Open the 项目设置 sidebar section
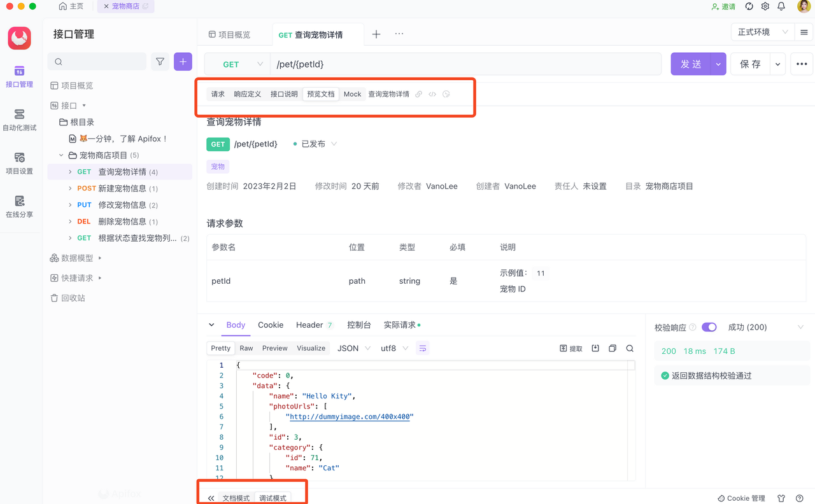The height and width of the screenshot is (504, 815). (x=19, y=162)
